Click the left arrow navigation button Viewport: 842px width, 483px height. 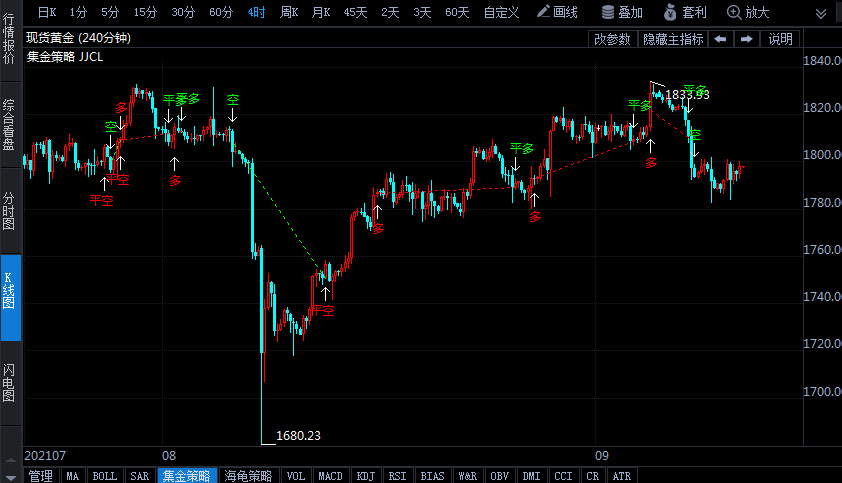click(721, 39)
